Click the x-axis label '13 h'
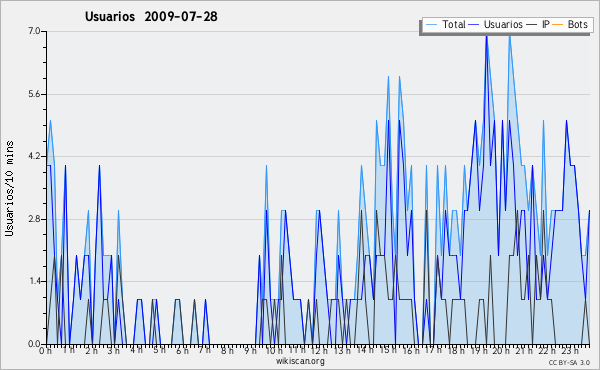 click(342, 351)
